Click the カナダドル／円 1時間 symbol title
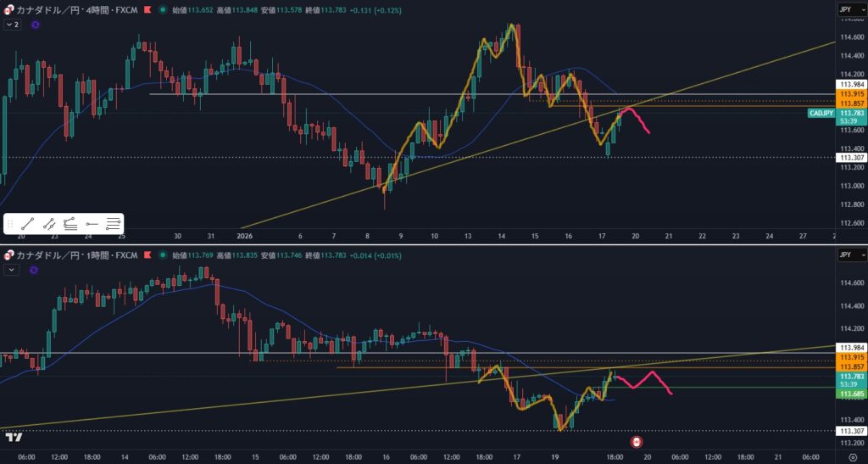Screen dimensions: 868x464 click(x=75, y=254)
